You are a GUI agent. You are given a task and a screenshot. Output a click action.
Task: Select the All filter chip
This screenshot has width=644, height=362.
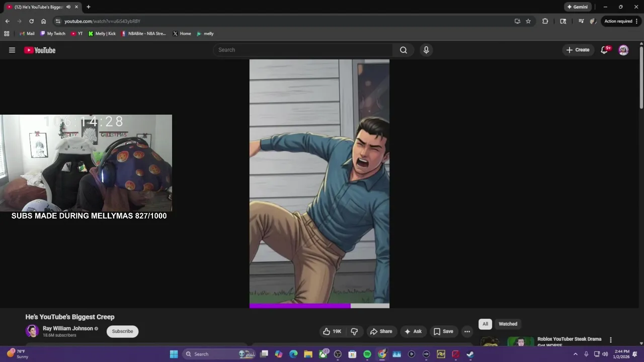tap(485, 324)
